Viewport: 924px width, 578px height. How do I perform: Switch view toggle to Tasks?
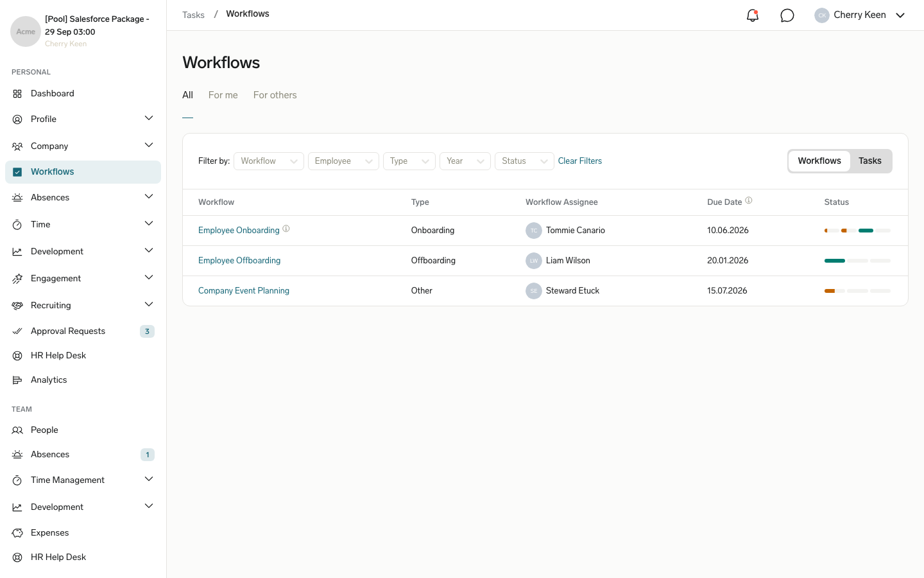pos(870,161)
